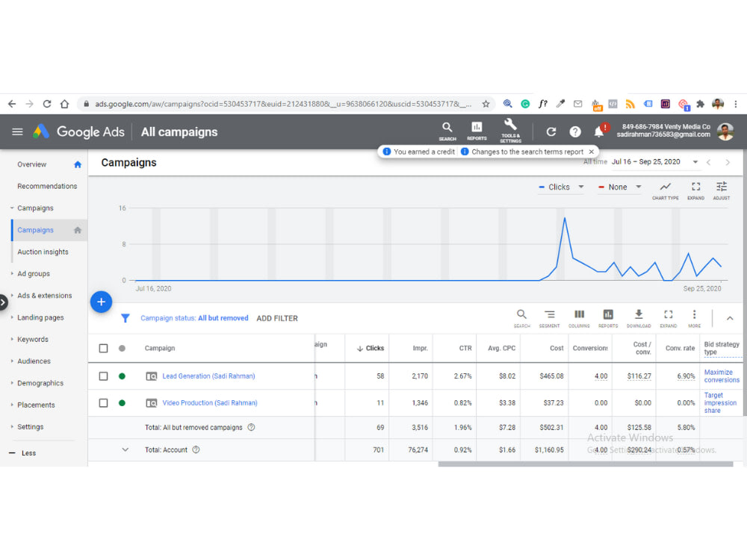
Task: Open the Clicks metric dropdown
Action: pos(561,187)
